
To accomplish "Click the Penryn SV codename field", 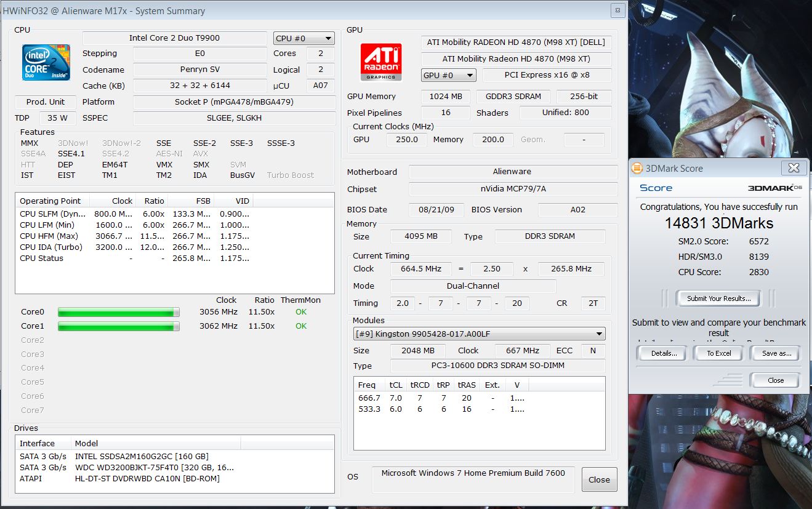I will click(199, 70).
